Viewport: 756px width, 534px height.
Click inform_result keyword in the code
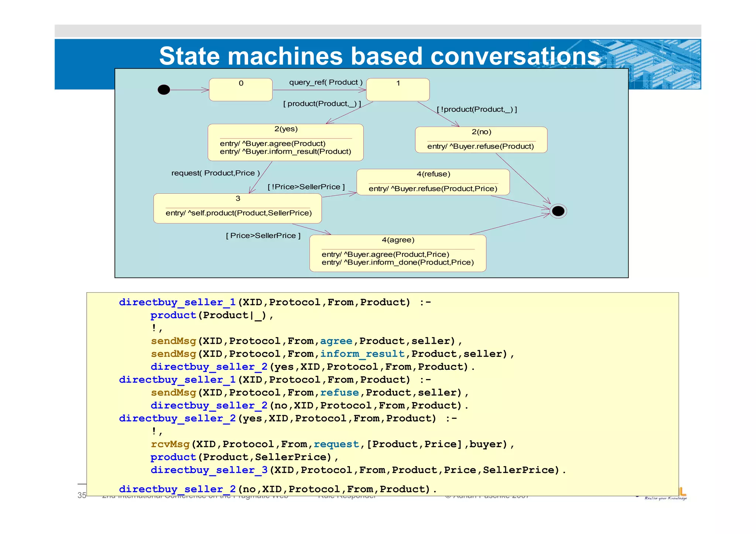pyautogui.click(x=362, y=354)
